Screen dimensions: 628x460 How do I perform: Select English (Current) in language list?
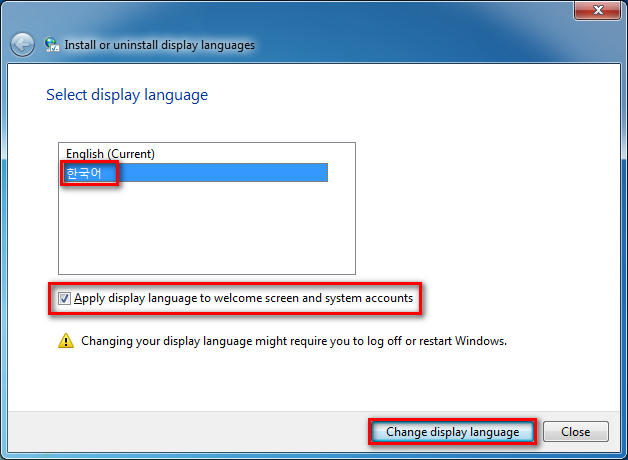click(x=197, y=154)
